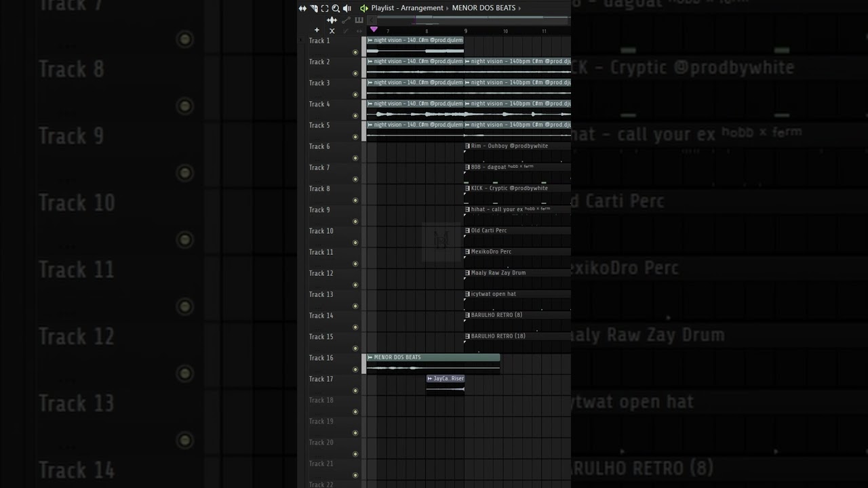The width and height of the screenshot is (868, 488).
Task: Mute Track 1 using its green LED
Action: (x=355, y=52)
